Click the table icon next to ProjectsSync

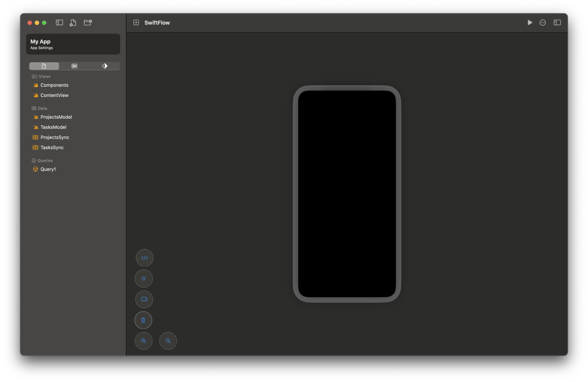pyautogui.click(x=36, y=138)
